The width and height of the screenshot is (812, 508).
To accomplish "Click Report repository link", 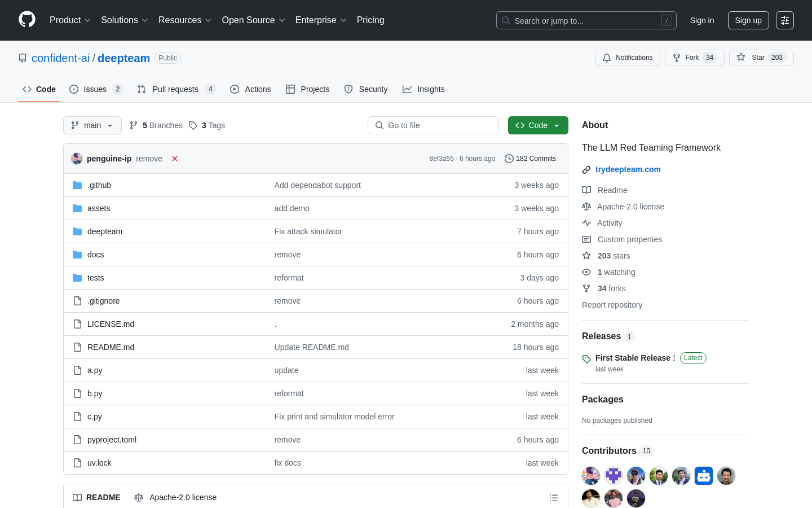I will tap(612, 305).
